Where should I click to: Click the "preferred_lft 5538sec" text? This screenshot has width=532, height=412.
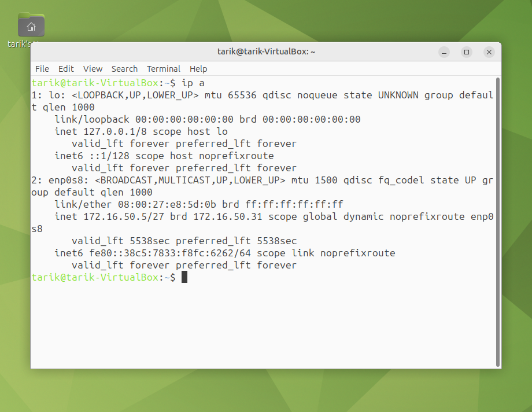coord(236,241)
